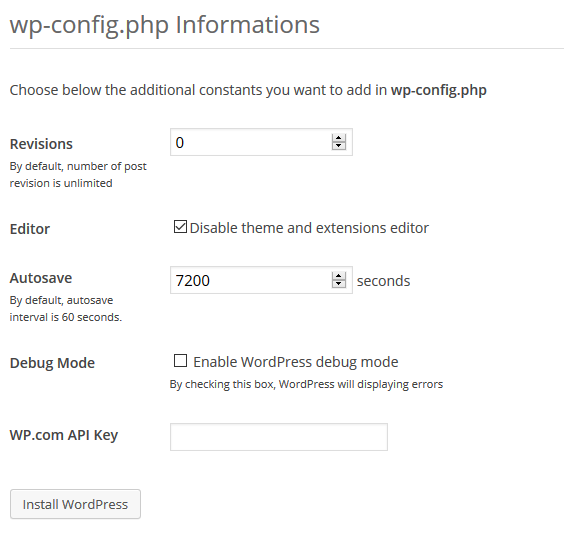Click the Revisions field label
The image size is (564, 533).
click(x=41, y=144)
